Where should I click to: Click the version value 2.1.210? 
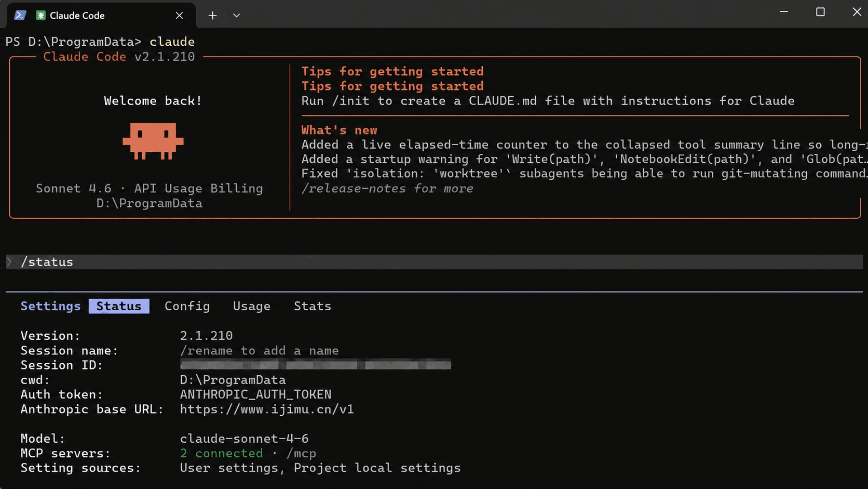206,336
